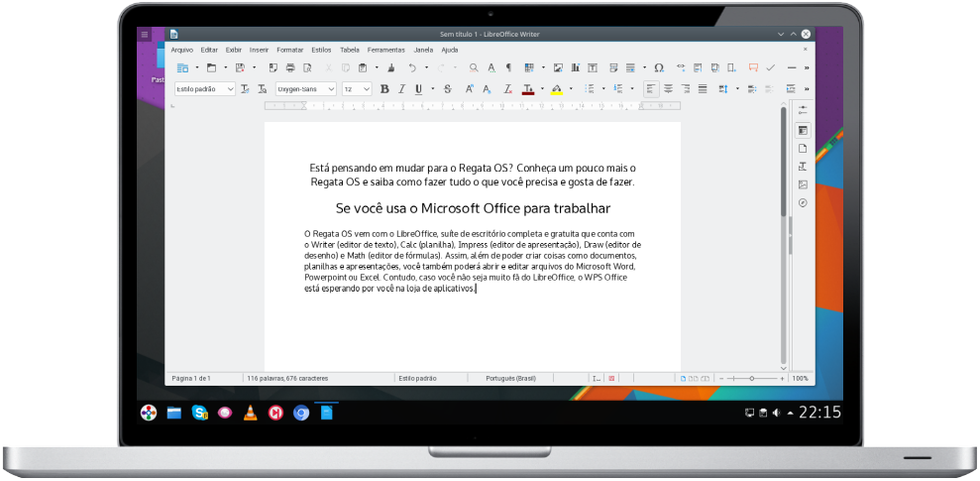Apply Subscript formatting
The image size is (980, 481).
click(x=487, y=89)
